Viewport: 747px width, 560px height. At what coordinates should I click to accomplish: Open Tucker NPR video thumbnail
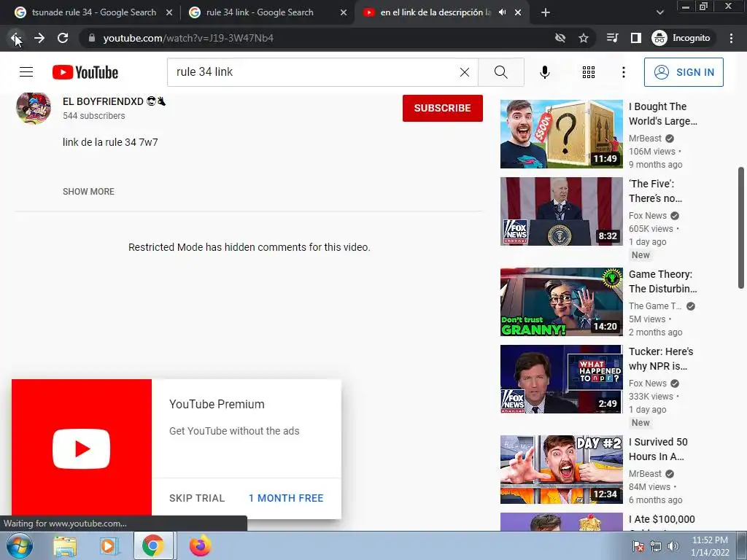coord(561,379)
